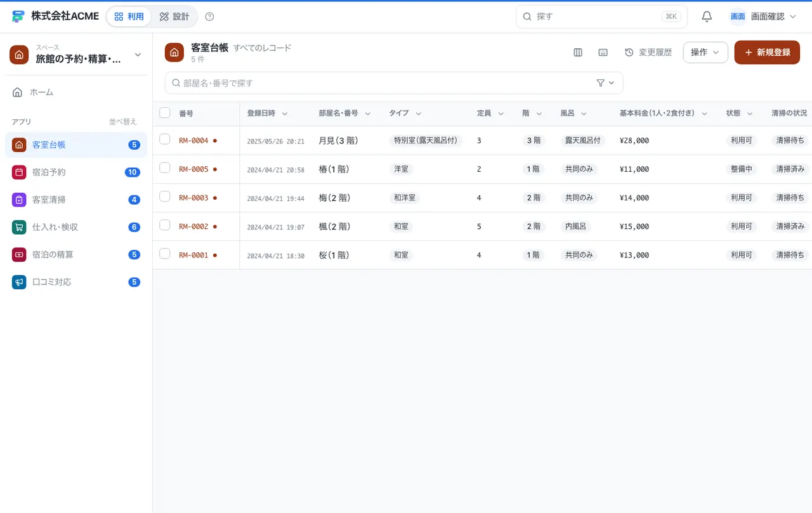Open 変更履歴 change history
This screenshot has width=812, height=513.
(x=648, y=53)
